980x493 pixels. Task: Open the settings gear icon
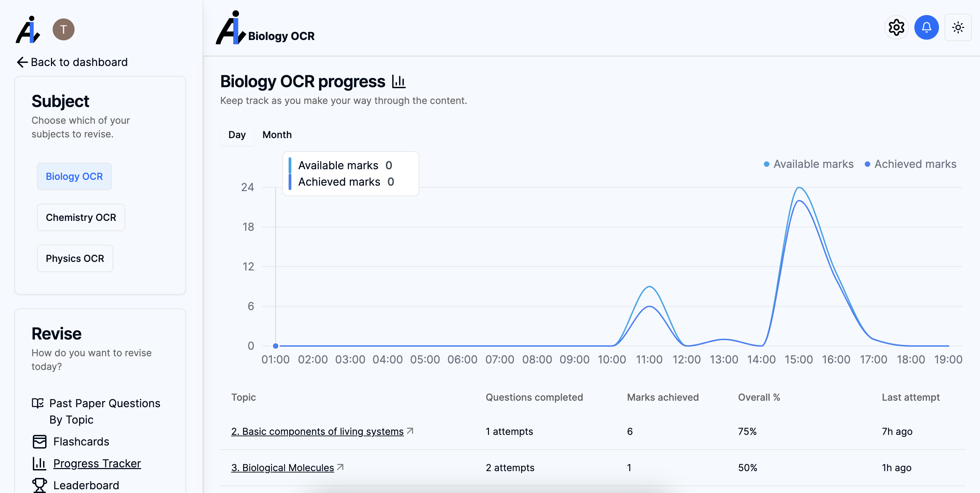896,27
